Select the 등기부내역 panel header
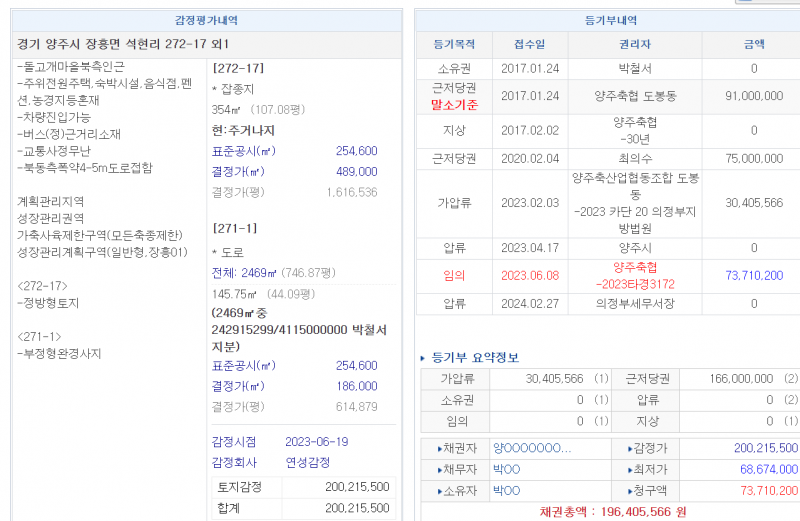The width and height of the screenshot is (800, 521). (x=610, y=19)
